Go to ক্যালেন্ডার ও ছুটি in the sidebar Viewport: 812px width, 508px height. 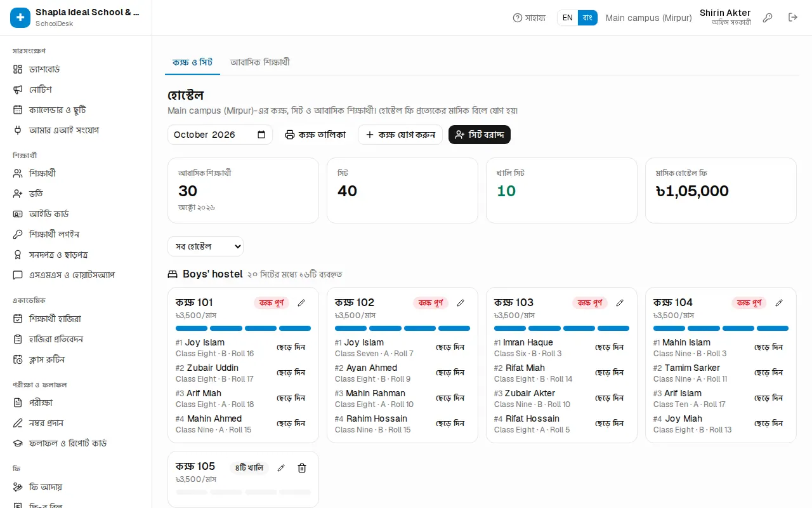[76, 110]
